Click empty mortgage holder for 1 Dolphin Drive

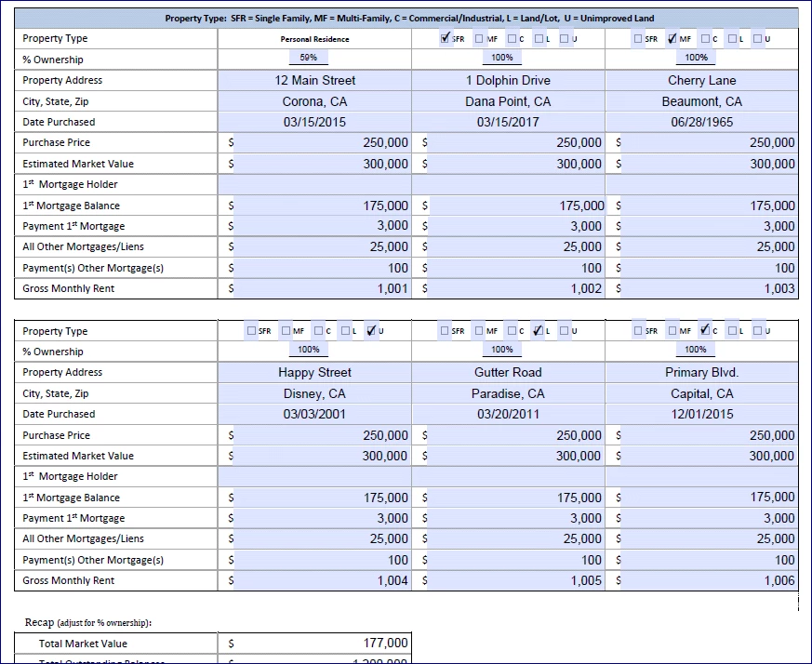tap(508, 184)
